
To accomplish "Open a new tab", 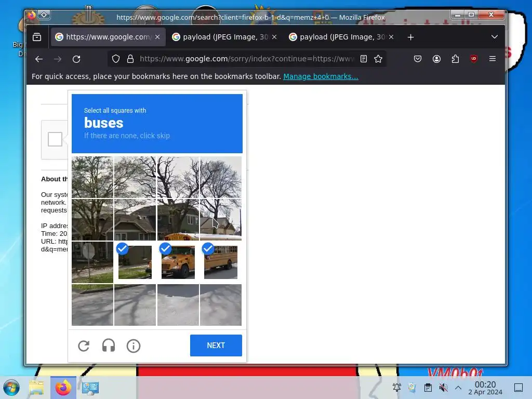I will 410,37.
